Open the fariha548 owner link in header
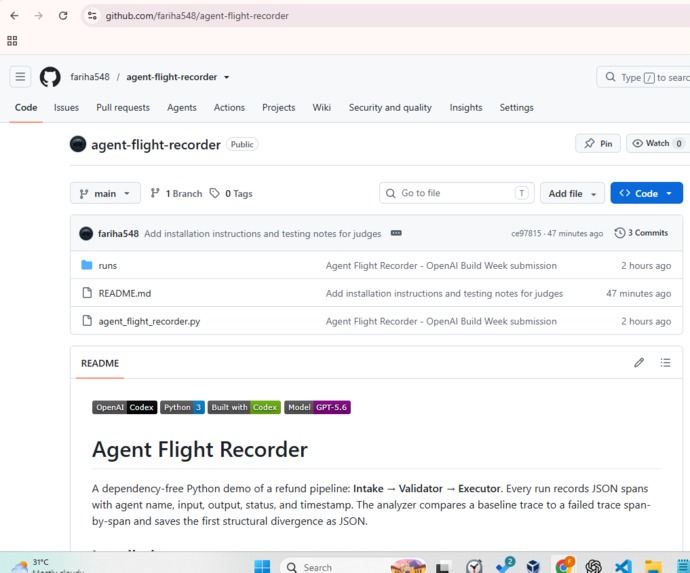 pos(90,77)
